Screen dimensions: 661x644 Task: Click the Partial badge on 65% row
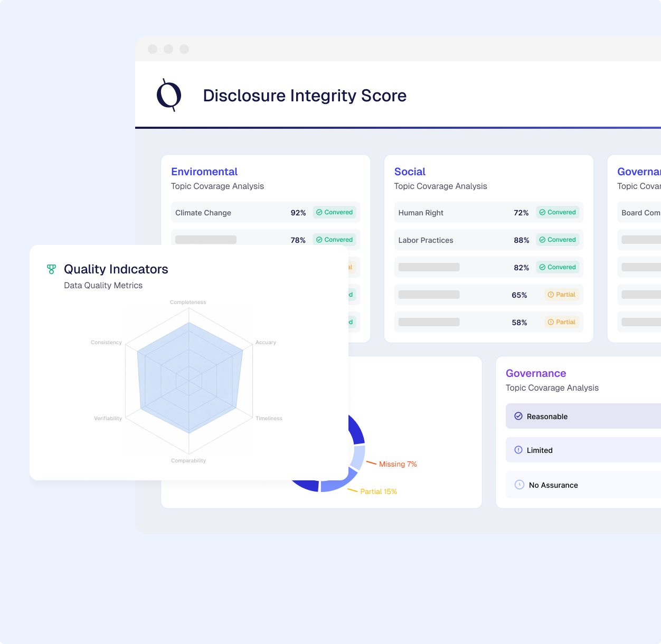(562, 295)
